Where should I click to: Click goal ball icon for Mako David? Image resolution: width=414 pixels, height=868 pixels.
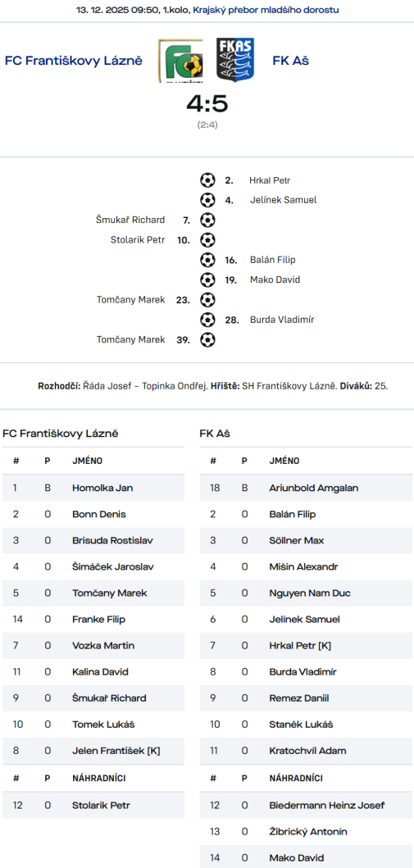207,279
